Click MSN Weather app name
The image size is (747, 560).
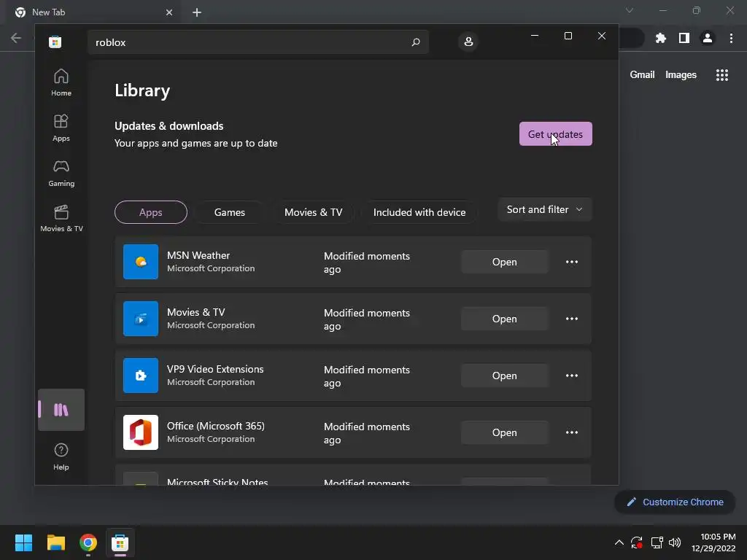(198, 255)
